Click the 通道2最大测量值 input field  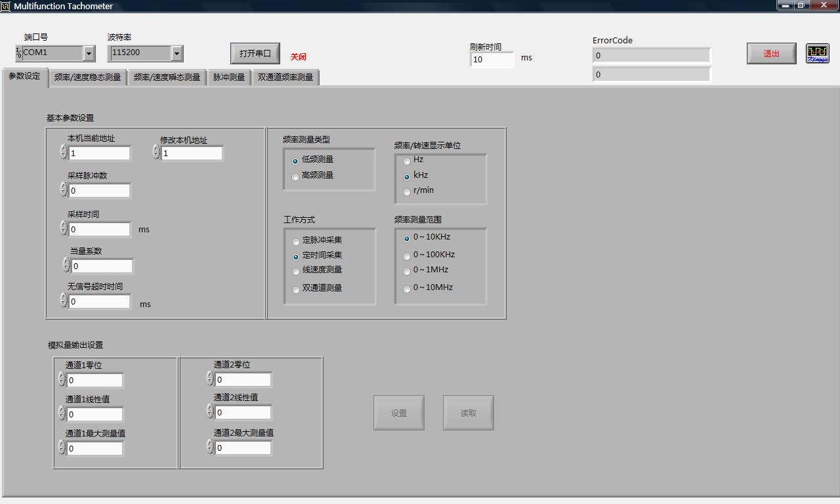pyautogui.click(x=243, y=448)
